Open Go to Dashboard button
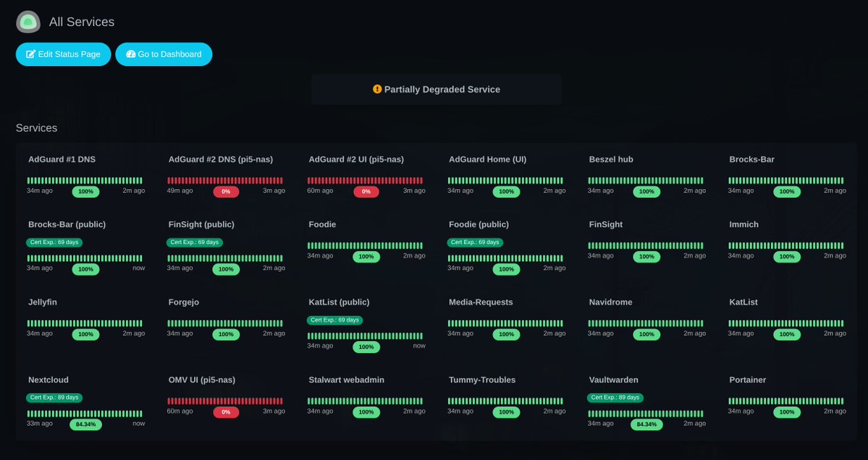Screen dimensions: 868x460 pos(164,54)
